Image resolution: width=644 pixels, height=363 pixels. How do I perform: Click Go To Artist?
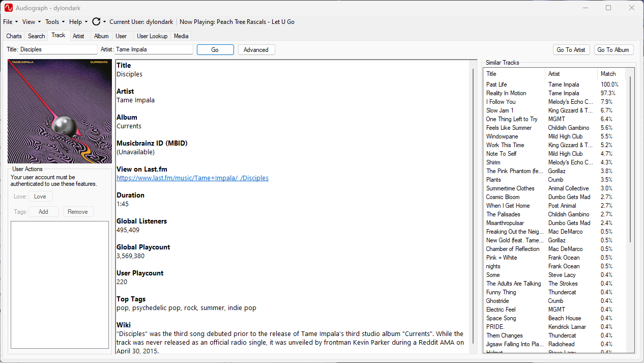(571, 49)
